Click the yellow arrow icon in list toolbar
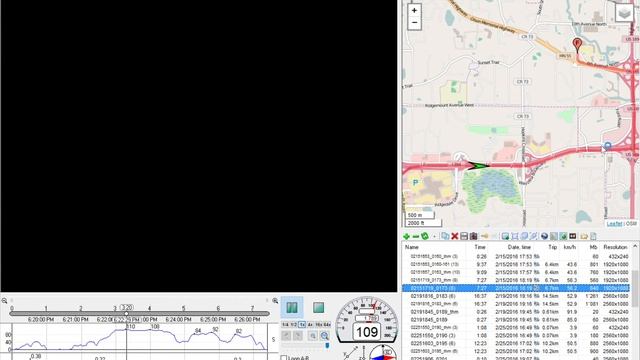The width and height of the screenshot is (640, 360). [484, 236]
